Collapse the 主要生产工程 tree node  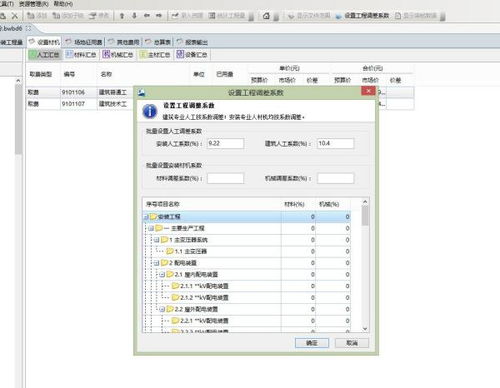[151, 228]
